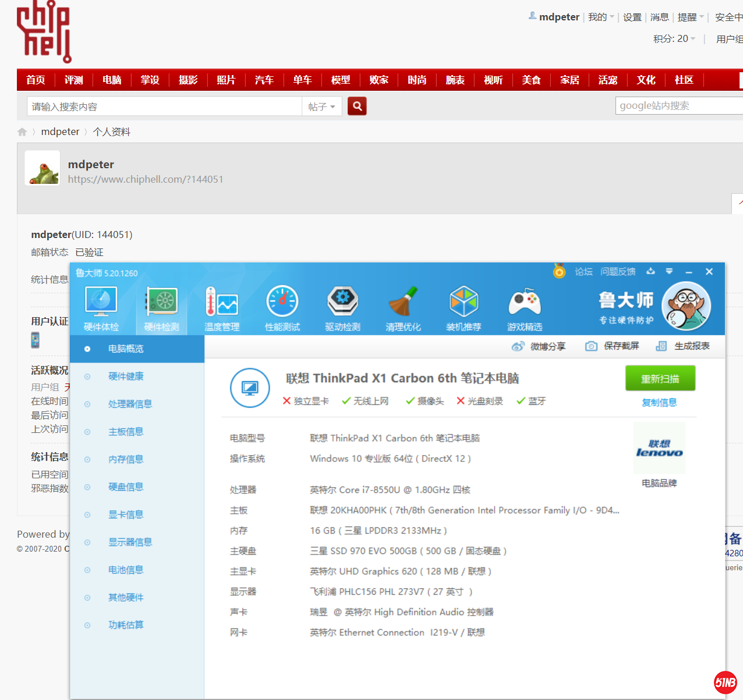Open the Lu Dashi title bar dropdown menu arrow
Viewport: 743px width, 700px height.
pos(669,271)
